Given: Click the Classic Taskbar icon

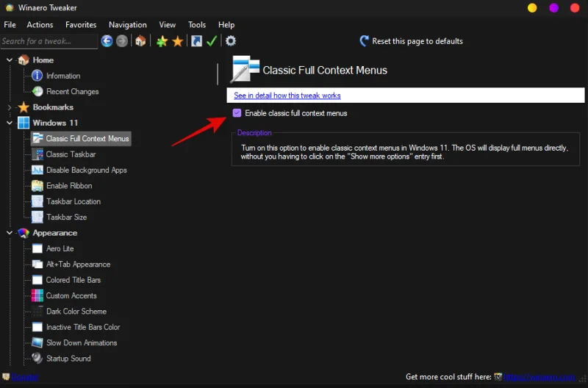Looking at the screenshot, I should (x=37, y=154).
